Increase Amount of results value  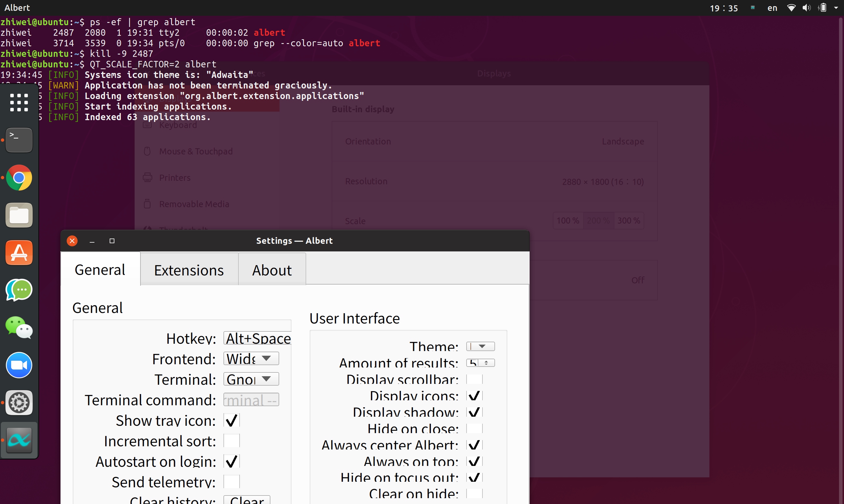(x=486, y=361)
